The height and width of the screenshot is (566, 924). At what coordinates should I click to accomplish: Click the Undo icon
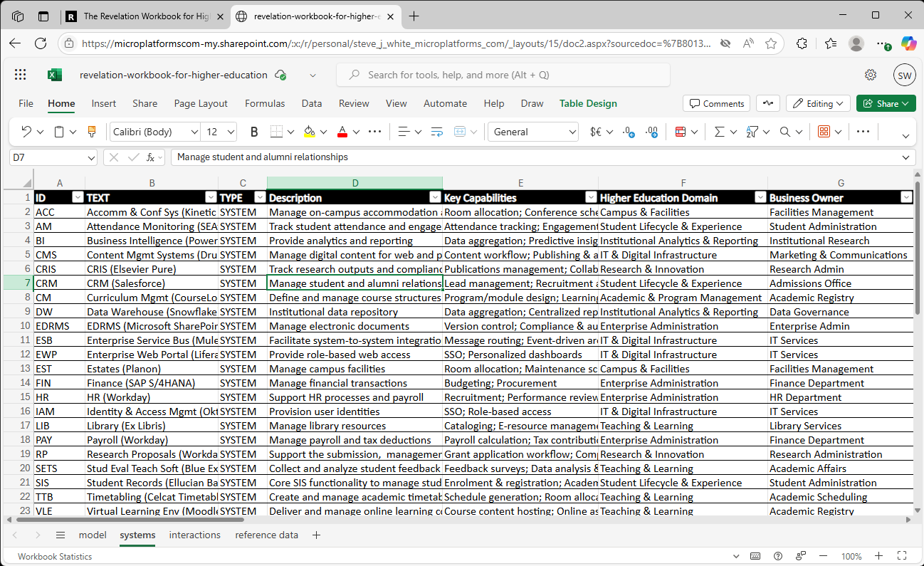tap(27, 132)
